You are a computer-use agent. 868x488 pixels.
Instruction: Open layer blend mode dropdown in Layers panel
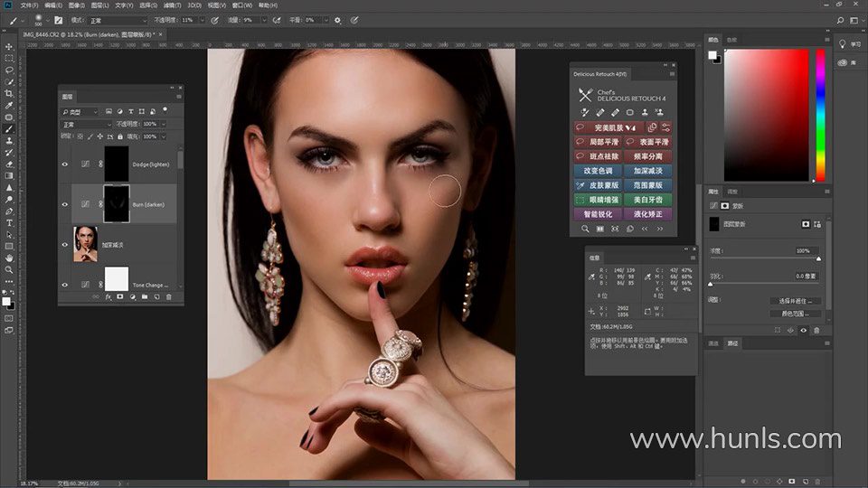(x=87, y=125)
